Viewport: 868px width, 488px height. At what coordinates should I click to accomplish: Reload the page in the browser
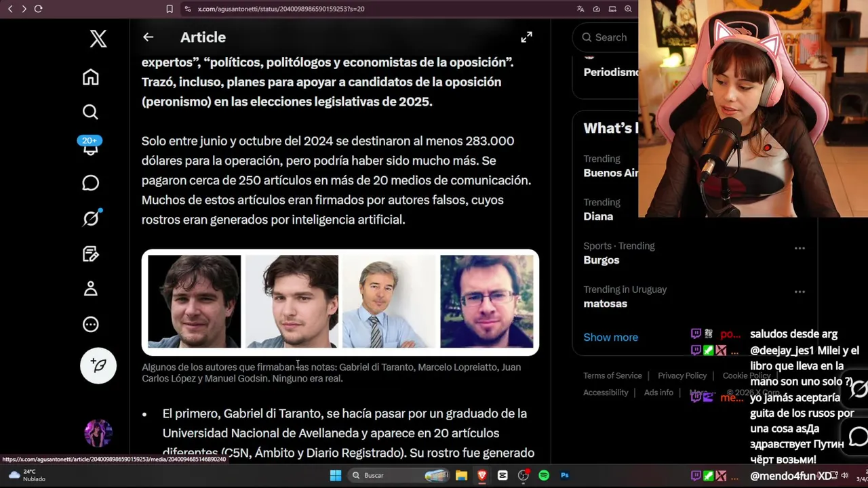38,9
